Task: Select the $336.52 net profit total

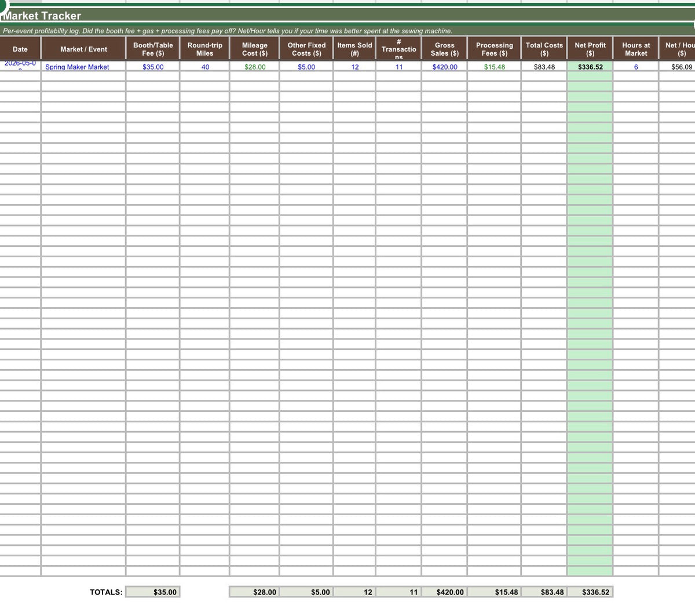Action: point(590,592)
